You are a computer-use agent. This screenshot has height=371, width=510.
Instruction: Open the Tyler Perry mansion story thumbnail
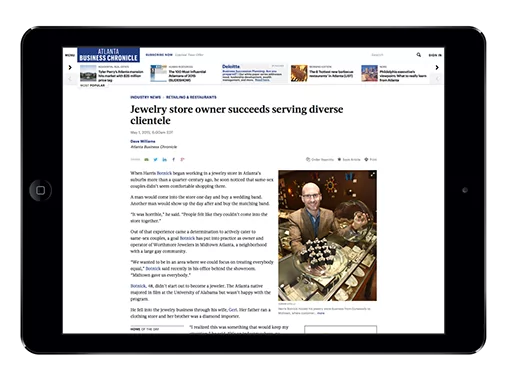click(88, 73)
